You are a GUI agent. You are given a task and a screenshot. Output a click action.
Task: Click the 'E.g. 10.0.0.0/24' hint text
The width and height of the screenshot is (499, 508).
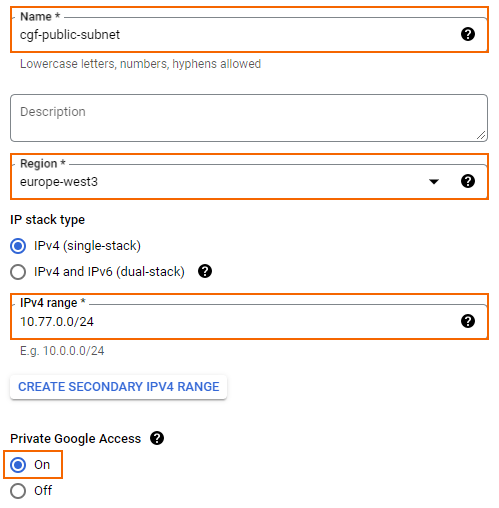62,351
